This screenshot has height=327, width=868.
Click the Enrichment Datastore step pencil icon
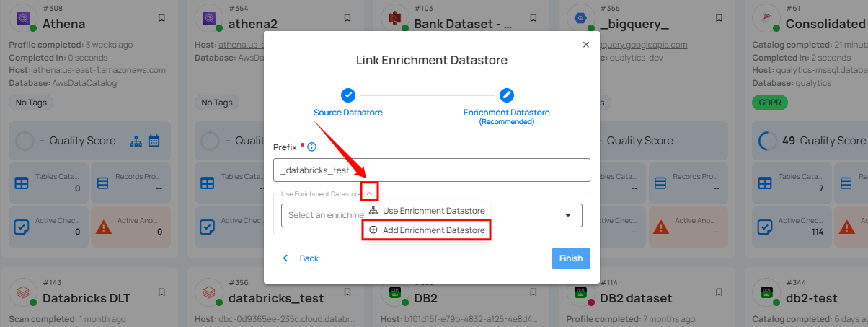click(x=507, y=95)
